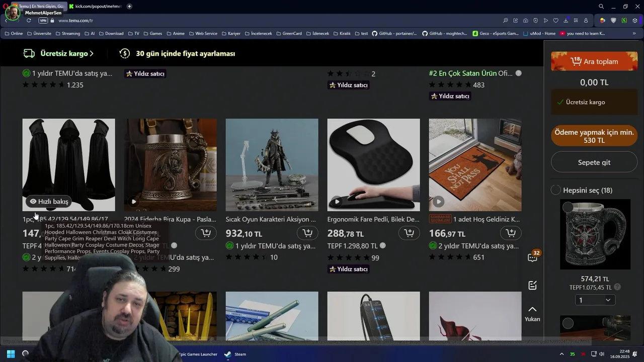Play the You Shall Not Pass doormat video
Screen dimensions: 644x362
[439, 202]
